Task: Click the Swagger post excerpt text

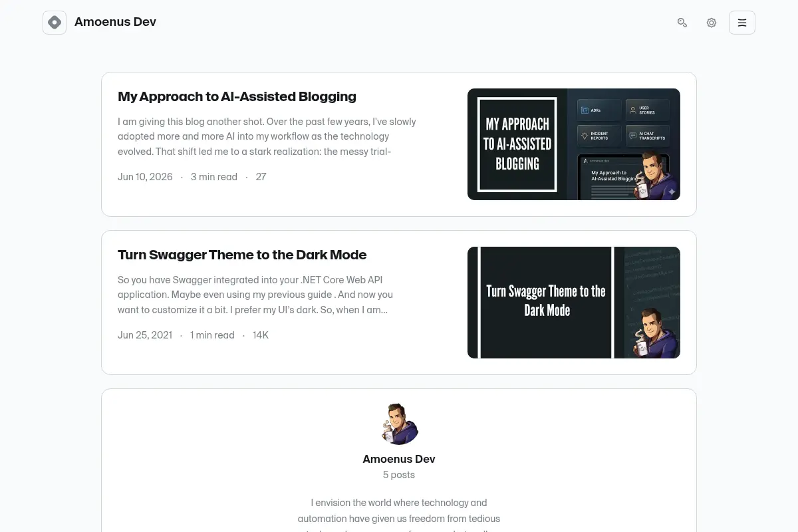Action: 256,295
